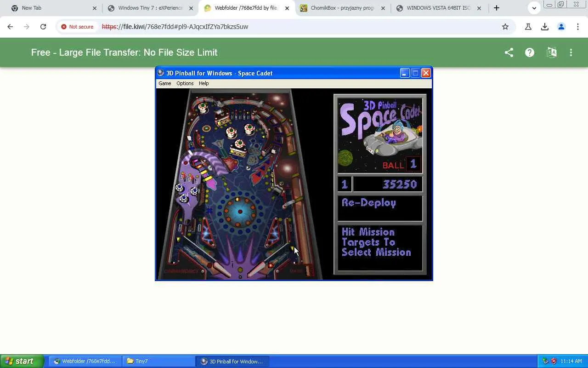The width and height of the screenshot is (588, 368).
Task: Click the red security shield tray icon
Action: pyautogui.click(x=554, y=361)
